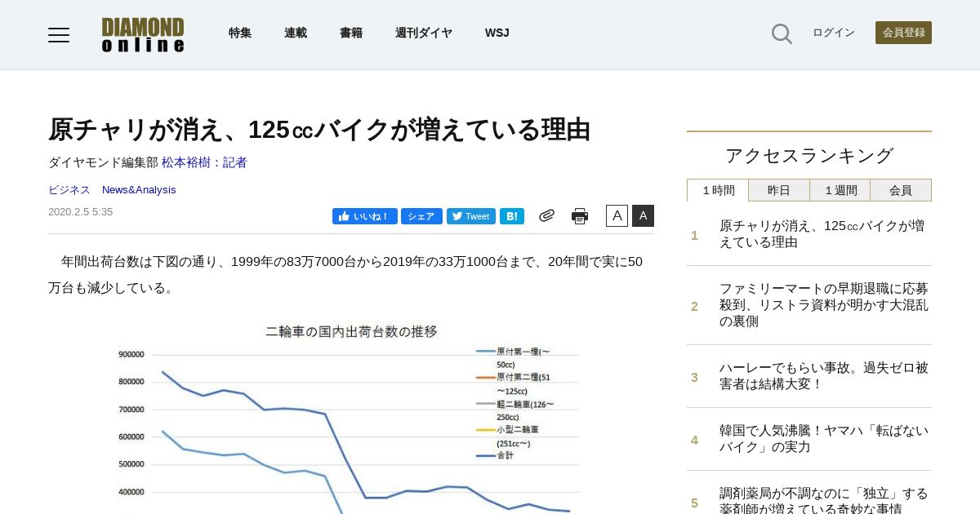Click the Diamond Online logo
Viewport: 980px width, 514px height.
pos(143,34)
